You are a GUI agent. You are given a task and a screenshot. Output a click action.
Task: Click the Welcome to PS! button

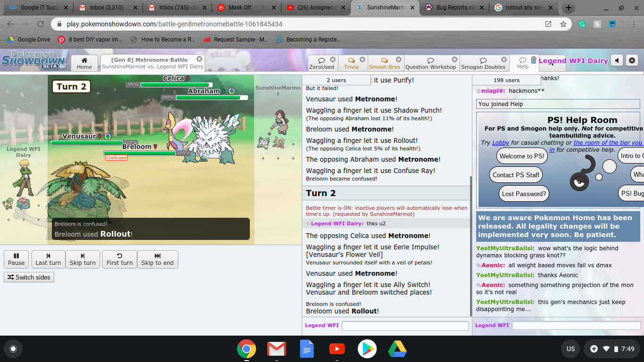pyautogui.click(x=522, y=156)
